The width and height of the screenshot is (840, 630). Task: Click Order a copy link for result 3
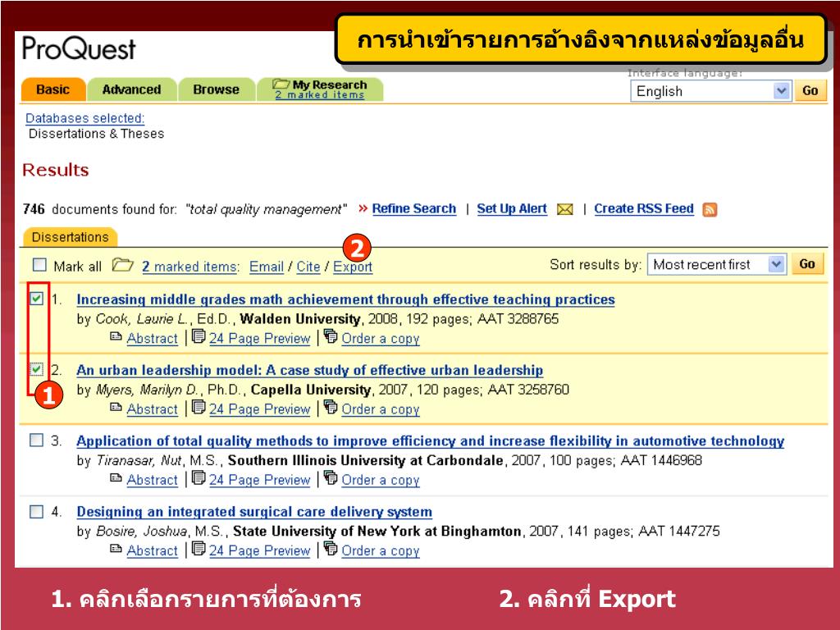381,480
